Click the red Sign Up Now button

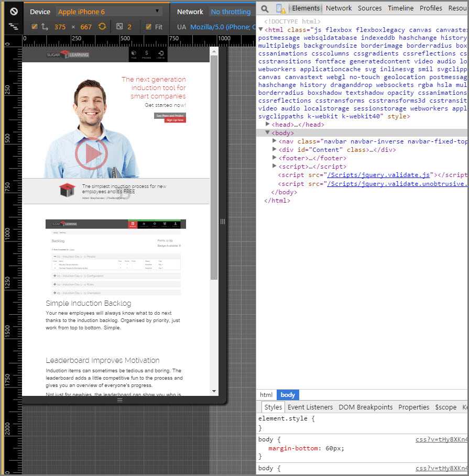pyautogui.click(x=175, y=120)
